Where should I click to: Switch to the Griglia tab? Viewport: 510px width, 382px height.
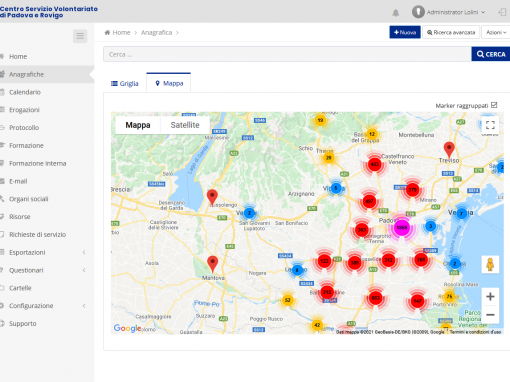(125, 83)
